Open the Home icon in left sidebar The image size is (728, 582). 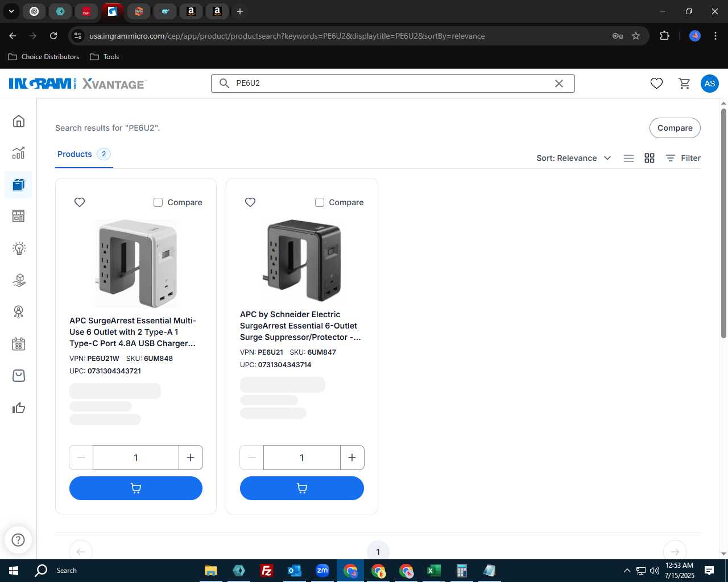click(19, 121)
